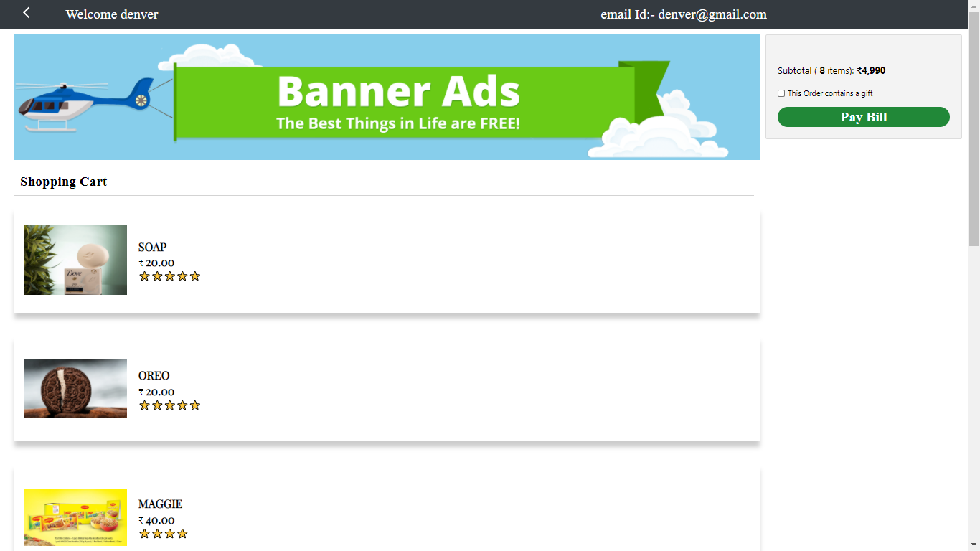The width and height of the screenshot is (980, 551).
Task: Open the OREO product image
Action: pyautogui.click(x=75, y=388)
